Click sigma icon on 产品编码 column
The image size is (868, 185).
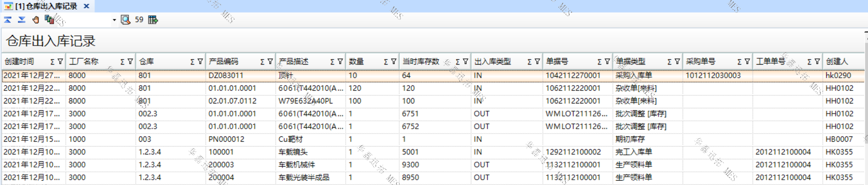[x=262, y=62]
